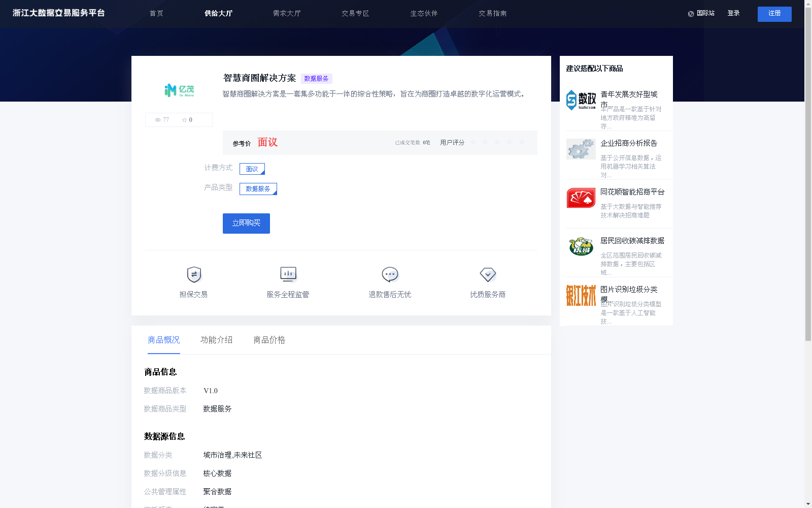Click the 注册 button
The image size is (812, 508).
coord(774,14)
